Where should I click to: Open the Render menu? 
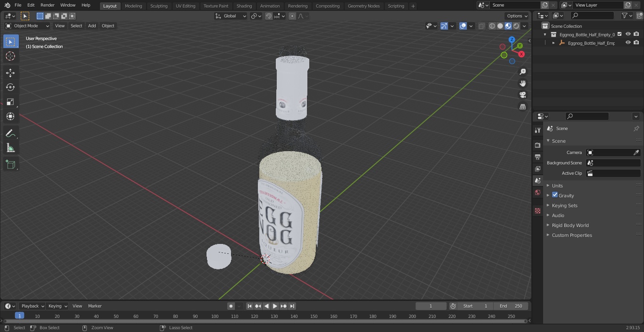coord(48,5)
